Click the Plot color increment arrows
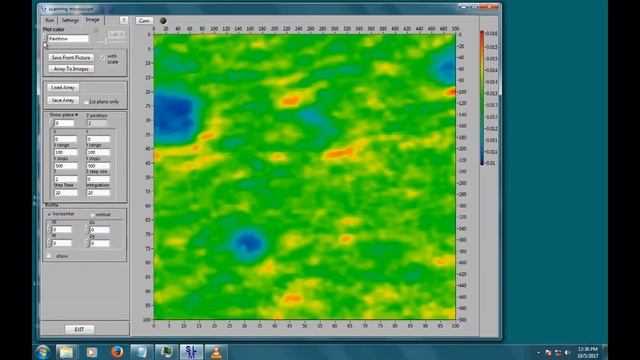Viewport: 640px width, 360px height. 45,38
